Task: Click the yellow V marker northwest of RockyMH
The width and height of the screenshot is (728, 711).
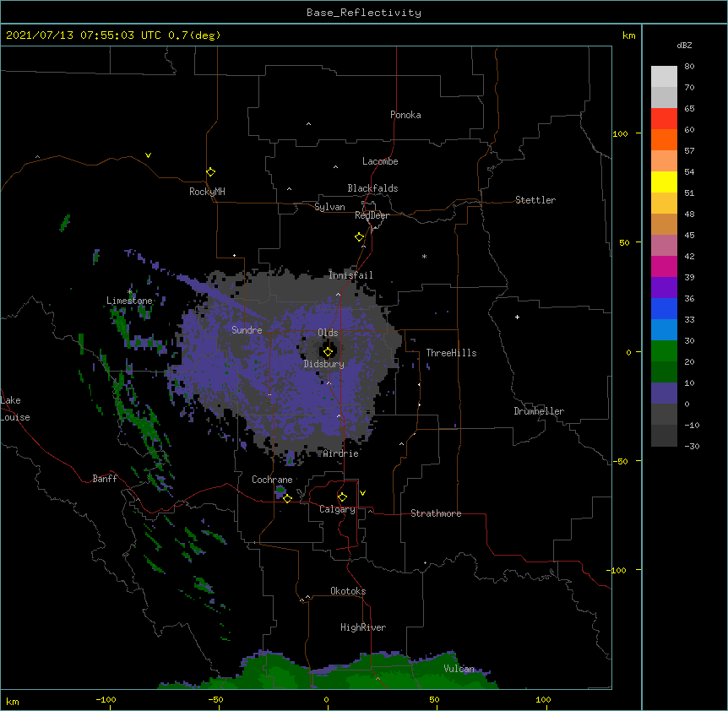Action: click(x=148, y=155)
